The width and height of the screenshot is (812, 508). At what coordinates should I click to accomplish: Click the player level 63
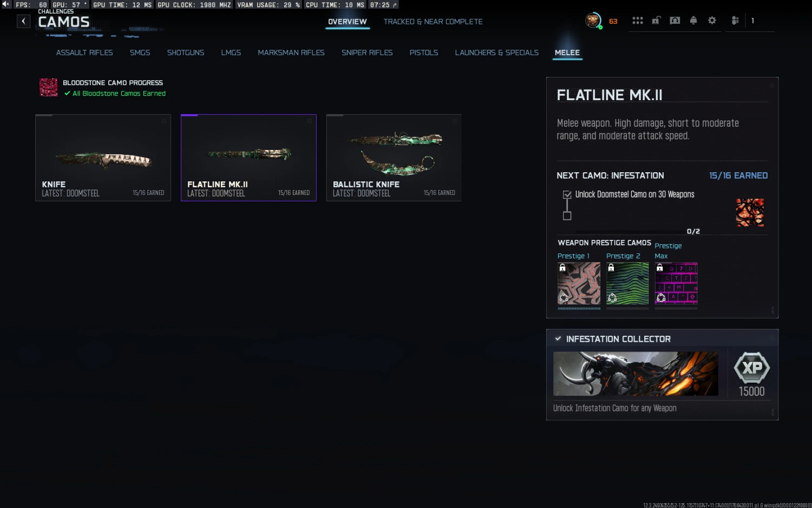[x=613, y=22]
